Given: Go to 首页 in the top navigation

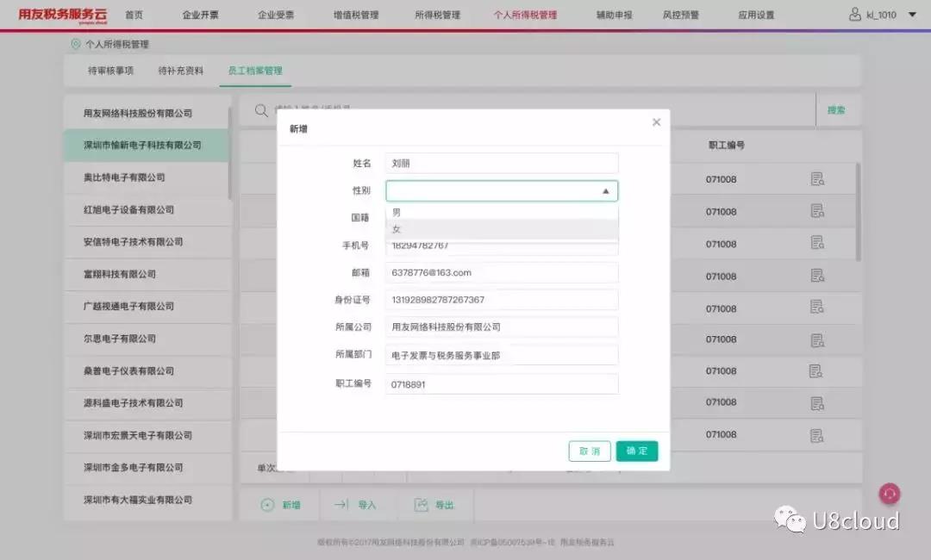Looking at the screenshot, I should [134, 15].
